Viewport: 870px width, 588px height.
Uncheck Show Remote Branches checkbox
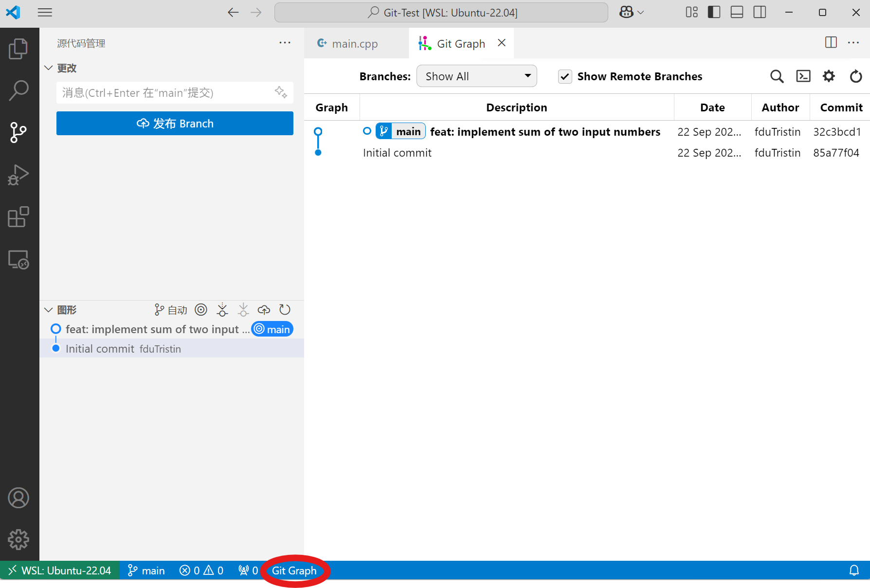[565, 77]
